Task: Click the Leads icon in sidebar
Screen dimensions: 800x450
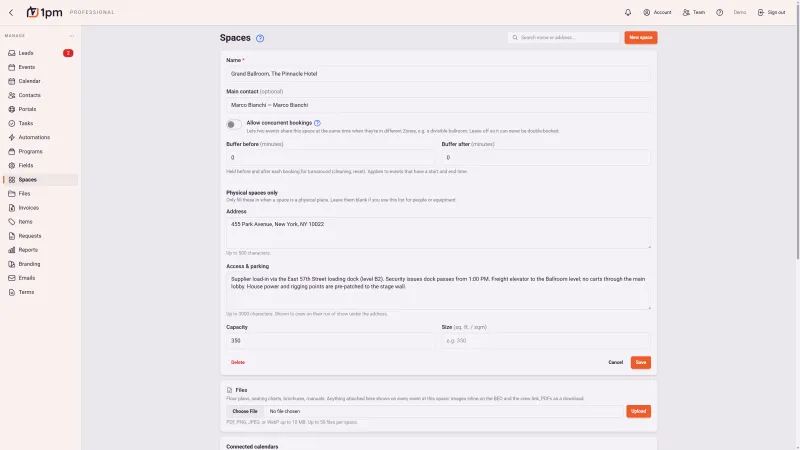Action: click(12, 53)
